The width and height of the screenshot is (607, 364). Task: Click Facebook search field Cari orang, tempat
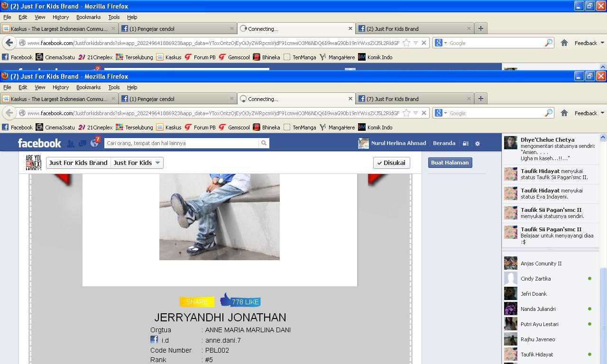pos(182,143)
